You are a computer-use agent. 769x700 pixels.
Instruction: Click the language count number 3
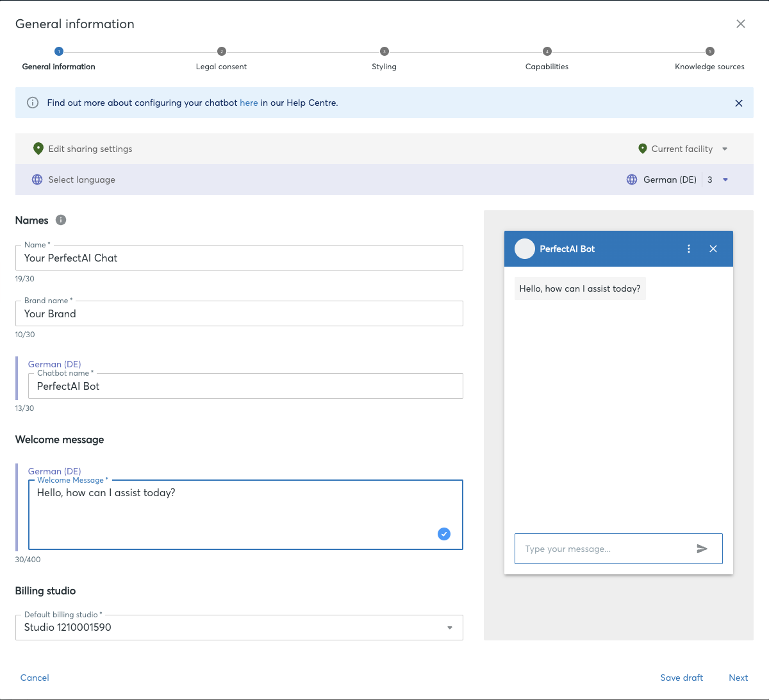pyautogui.click(x=710, y=179)
